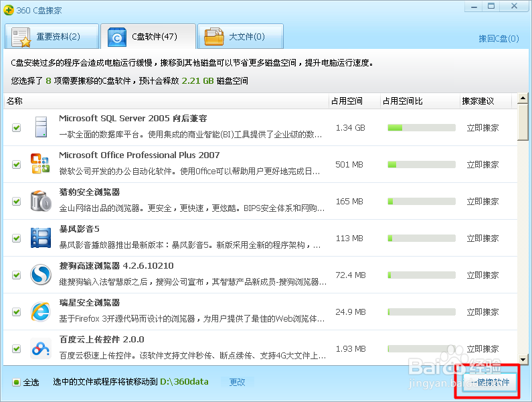Click 立即搬家 for Microsoft Office 2007
The width and height of the screenshot is (532, 402).
(x=482, y=164)
